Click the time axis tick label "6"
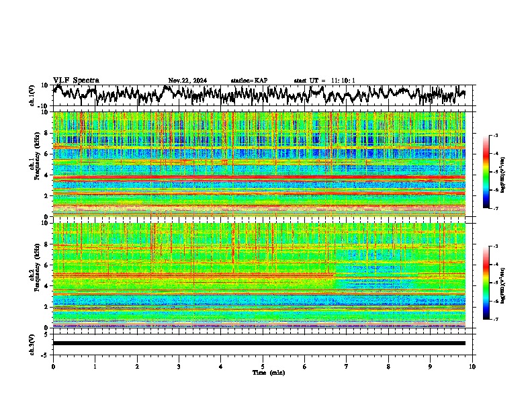 [305, 367]
